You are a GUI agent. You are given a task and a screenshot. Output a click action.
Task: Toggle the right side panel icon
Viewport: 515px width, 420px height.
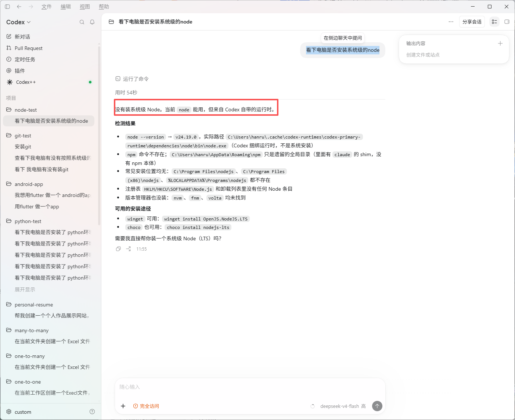tap(507, 22)
